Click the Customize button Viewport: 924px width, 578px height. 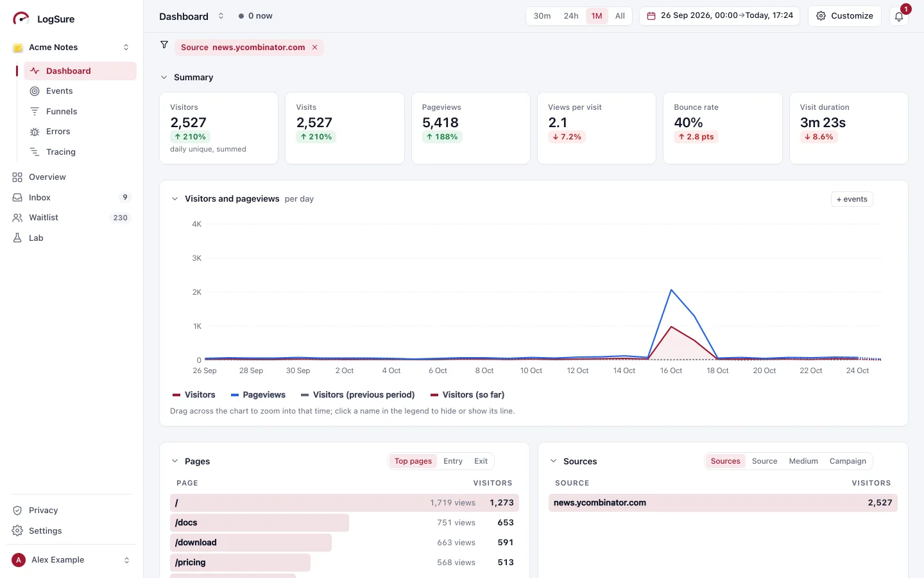[845, 16]
